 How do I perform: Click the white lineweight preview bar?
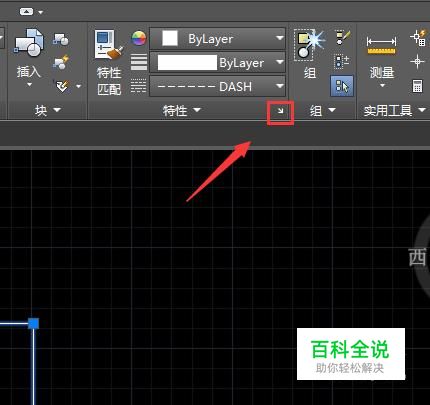pos(187,62)
